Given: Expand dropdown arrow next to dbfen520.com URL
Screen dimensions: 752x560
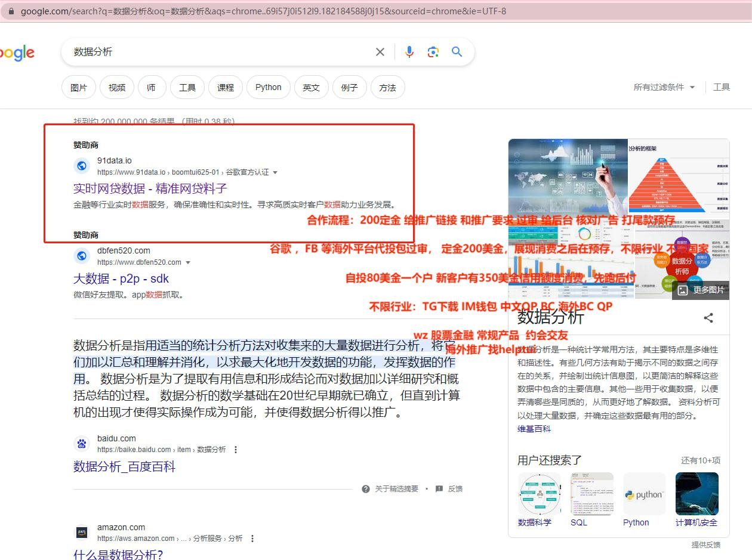Looking at the screenshot, I should (x=188, y=263).
